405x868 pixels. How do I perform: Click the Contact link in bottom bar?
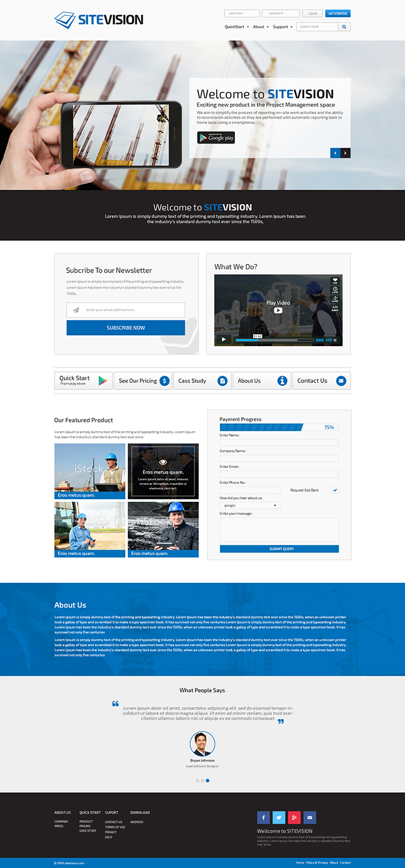click(x=345, y=863)
